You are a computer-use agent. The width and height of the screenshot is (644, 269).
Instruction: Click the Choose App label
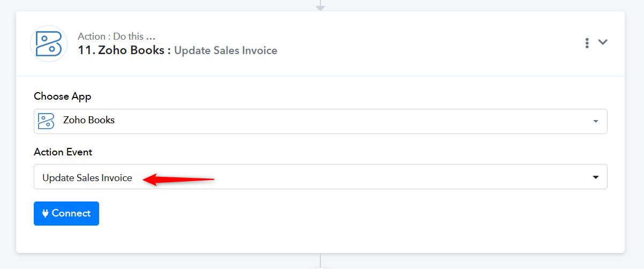63,96
